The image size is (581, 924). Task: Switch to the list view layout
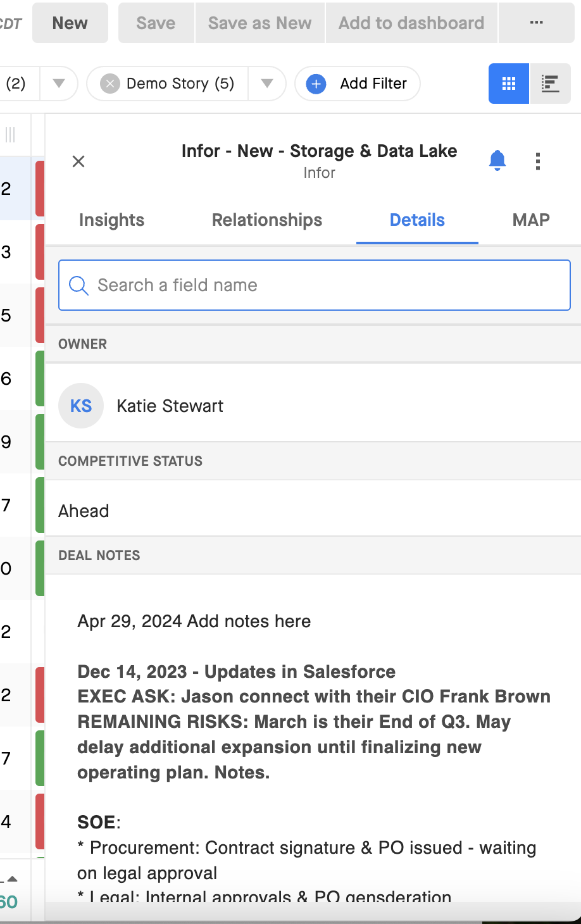coord(549,83)
